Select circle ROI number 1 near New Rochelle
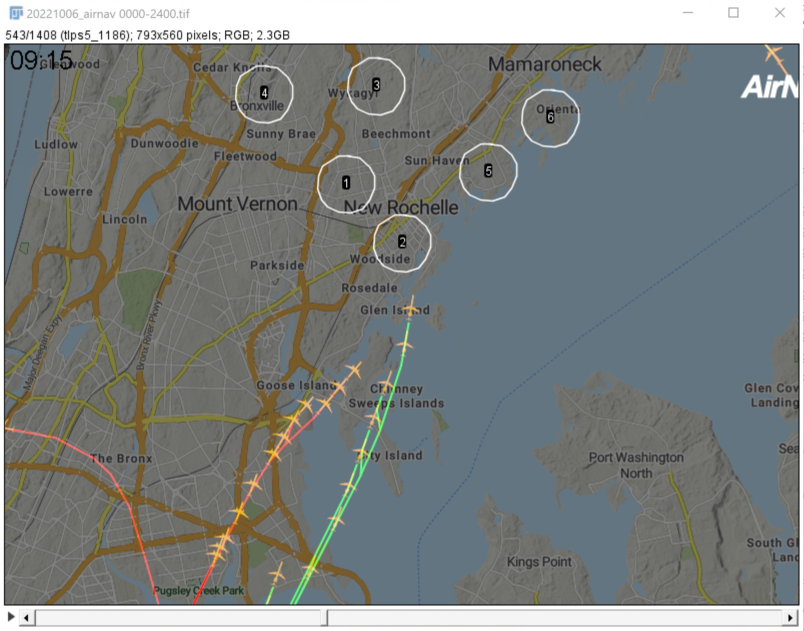The height and width of the screenshot is (631, 804). point(346,183)
